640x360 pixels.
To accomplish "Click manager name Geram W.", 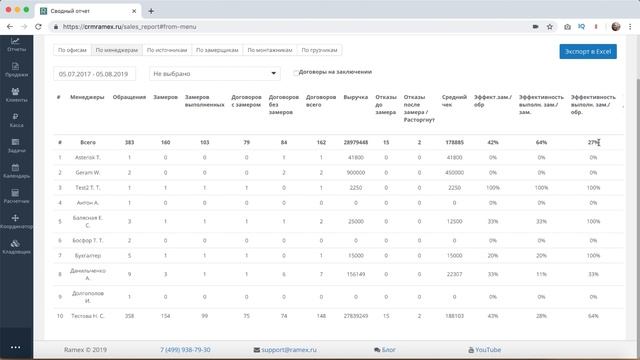I will (88, 173).
